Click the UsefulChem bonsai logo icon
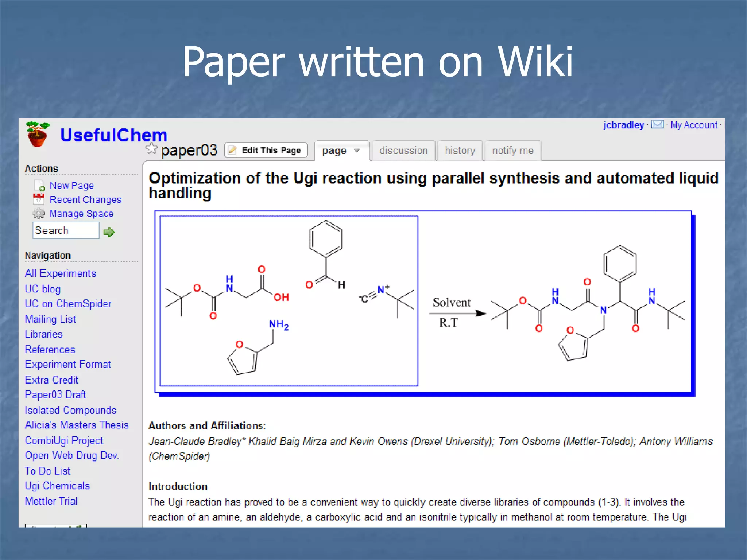Screen dimensions: 747x560 point(37,134)
